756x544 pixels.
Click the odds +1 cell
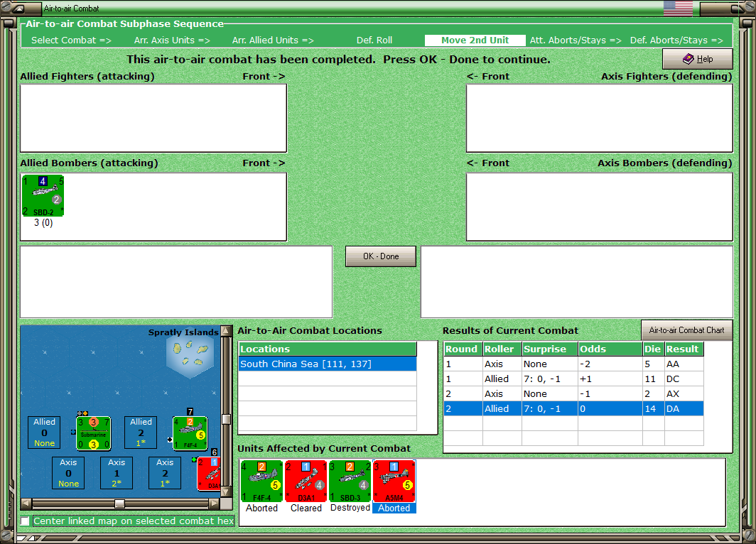point(610,379)
